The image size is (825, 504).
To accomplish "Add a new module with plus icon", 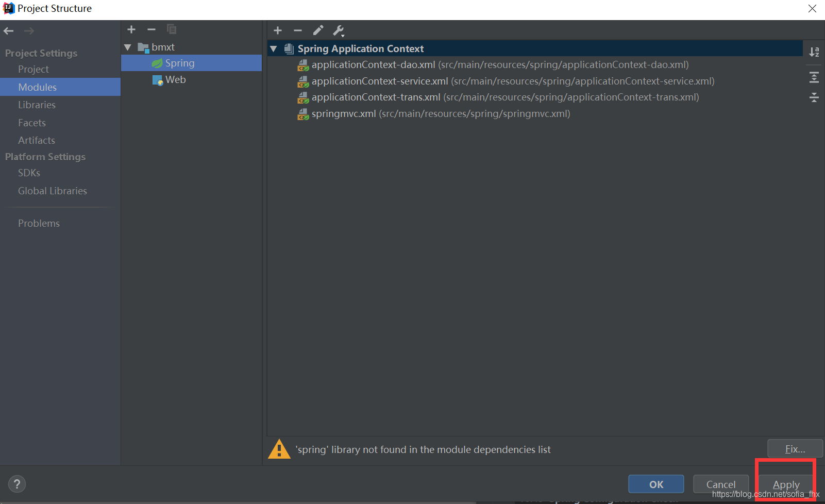I will tap(131, 29).
